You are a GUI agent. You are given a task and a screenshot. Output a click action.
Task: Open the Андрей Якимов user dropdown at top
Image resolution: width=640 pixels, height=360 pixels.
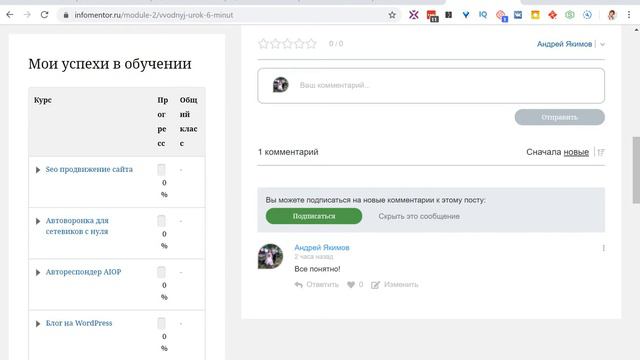click(x=571, y=44)
